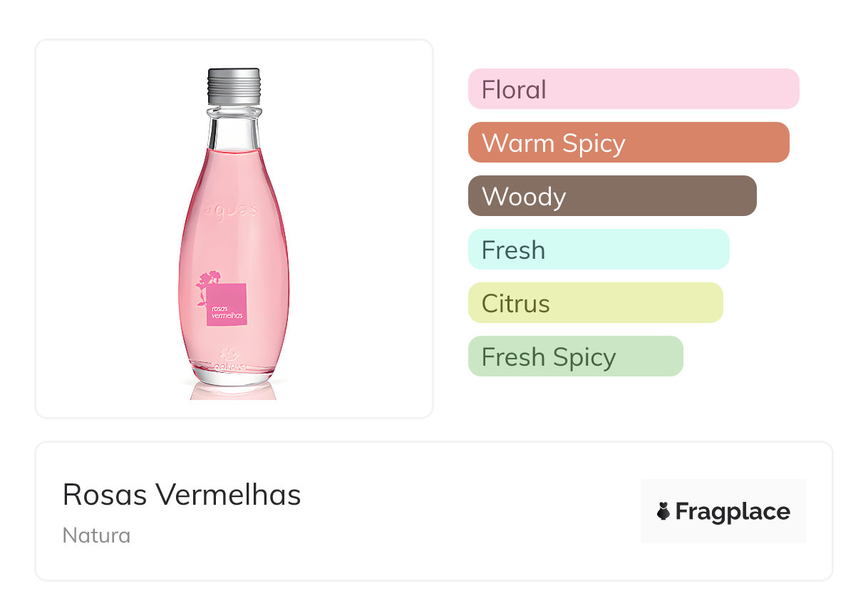Viewport: 868px width, 616px height.
Task: Select the Woody accord bar
Action: 612,196
